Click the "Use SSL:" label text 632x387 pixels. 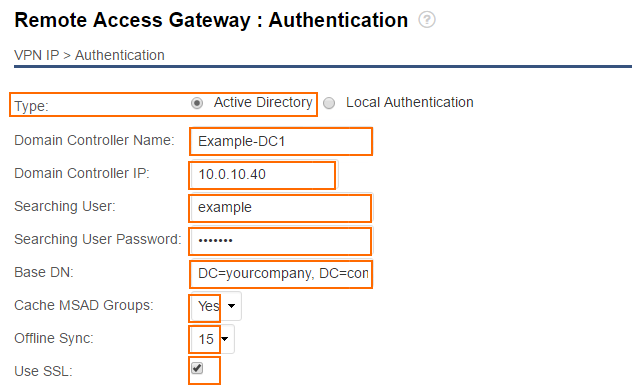pos(43,371)
